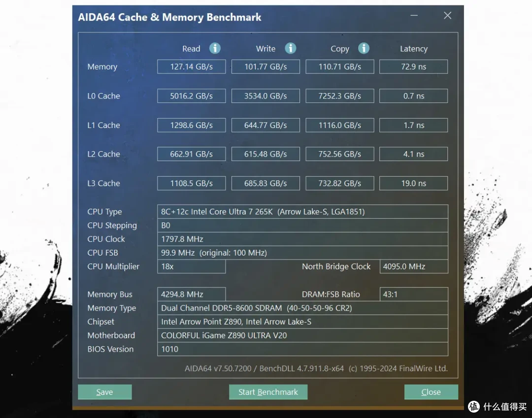Image resolution: width=532 pixels, height=418 pixels.
Task: Select L0 Cache Write 3534.0 GB/s
Action: (266, 96)
